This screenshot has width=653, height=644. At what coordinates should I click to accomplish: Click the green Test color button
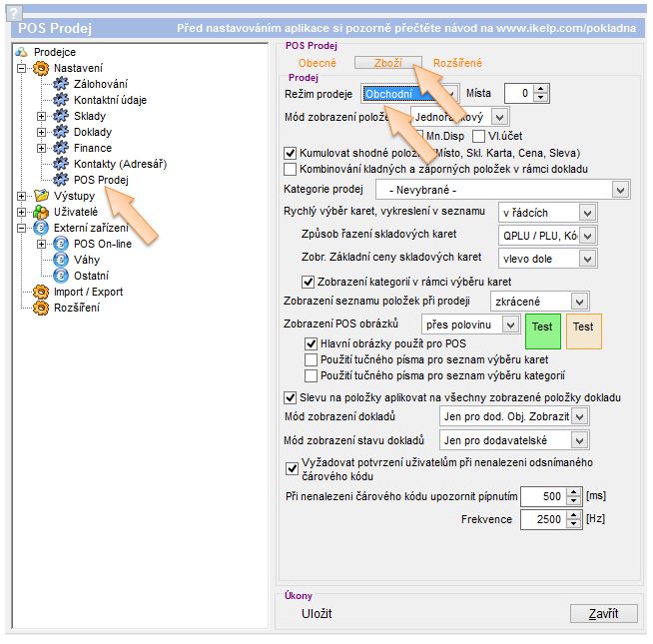coord(542,327)
